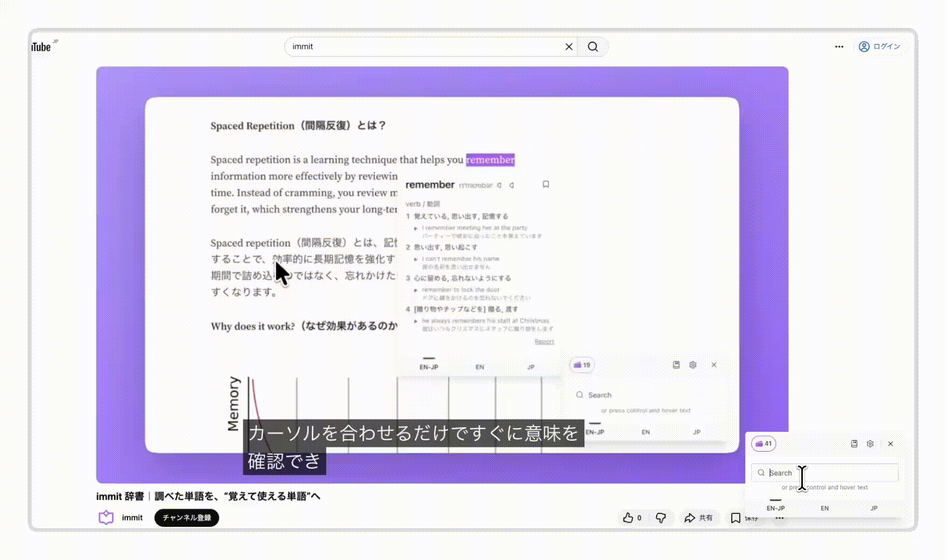Bookmark the word remember in dictionary card

point(546,185)
